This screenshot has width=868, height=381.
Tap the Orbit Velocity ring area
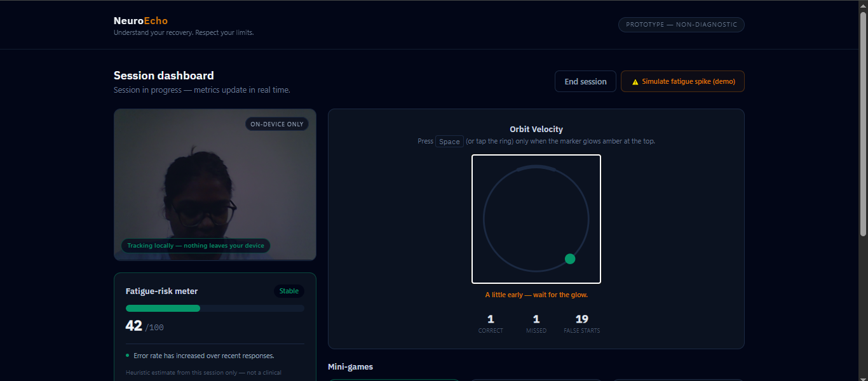(x=536, y=219)
